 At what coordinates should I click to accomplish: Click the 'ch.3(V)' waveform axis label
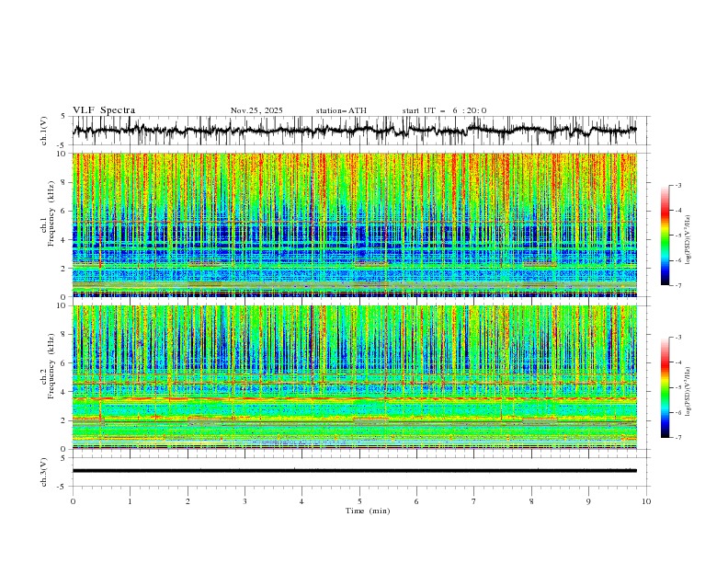point(44,472)
